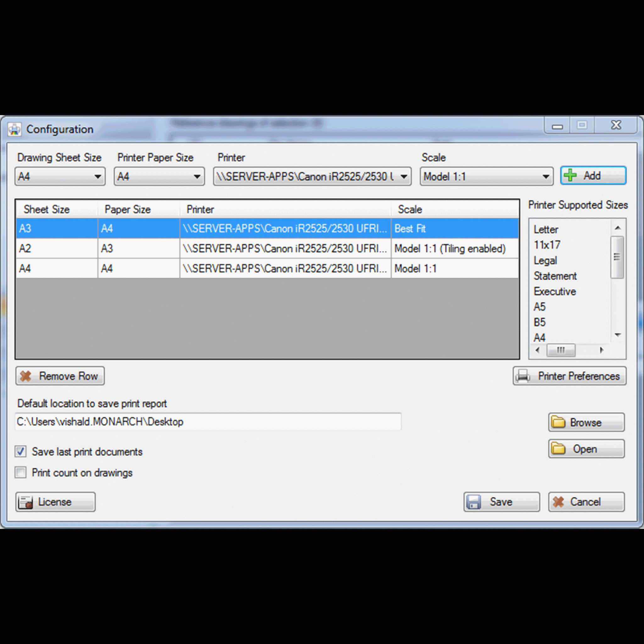Select the A4 sheet size table row
644x644 pixels.
pos(267,268)
